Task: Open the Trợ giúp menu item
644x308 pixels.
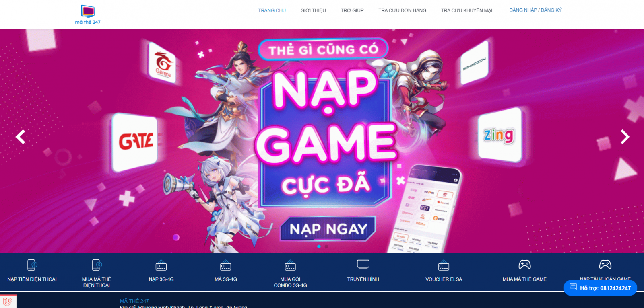Action: pyautogui.click(x=352, y=10)
